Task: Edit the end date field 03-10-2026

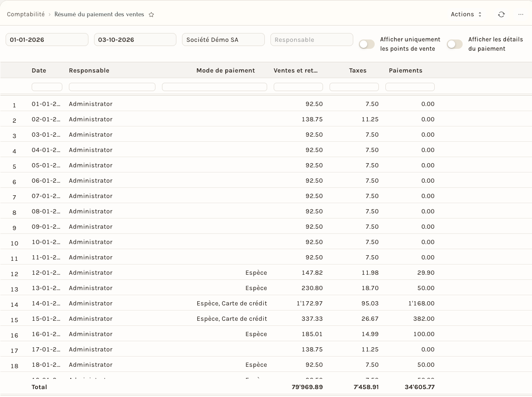Action: pyautogui.click(x=135, y=40)
